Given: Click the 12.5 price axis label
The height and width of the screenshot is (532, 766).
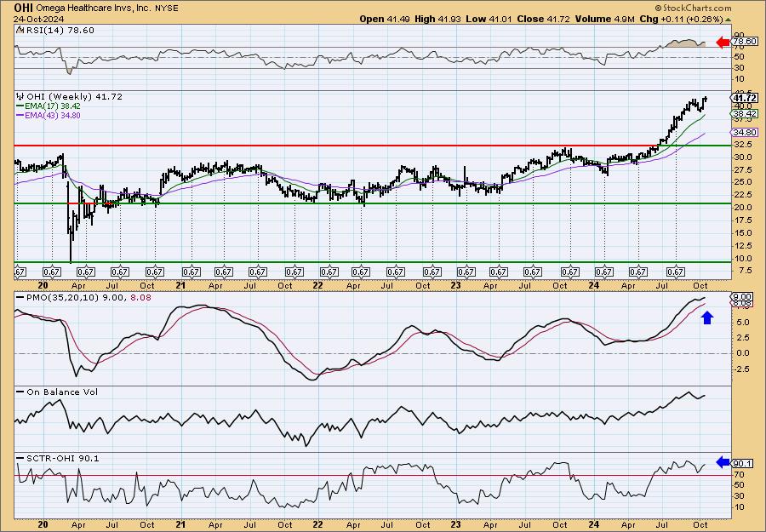Looking at the screenshot, I should (x=742, y=246).
